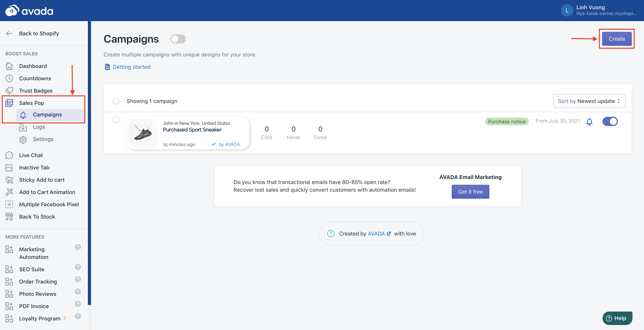
Task: Click the Settings gear icon under Sales Pop
Action: coord(23,139)
